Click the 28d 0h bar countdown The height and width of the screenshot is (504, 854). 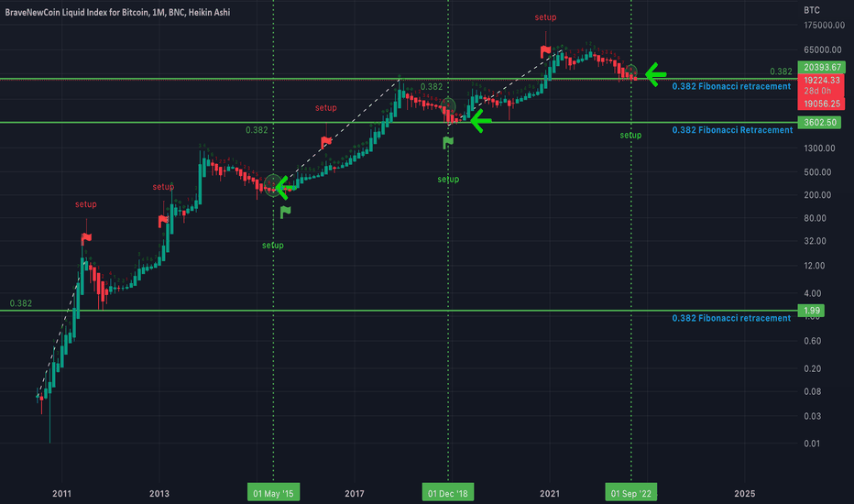pyautogui.click(x=817, y=91)
